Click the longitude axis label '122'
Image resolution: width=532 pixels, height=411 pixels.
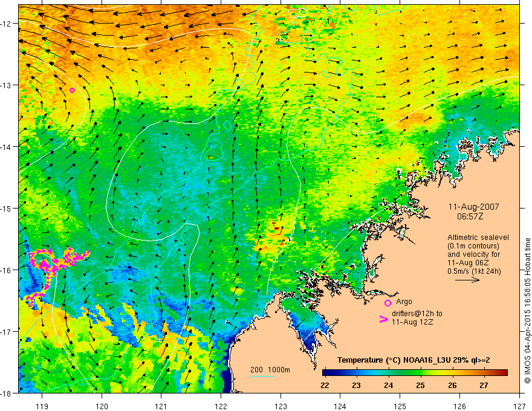221,406
